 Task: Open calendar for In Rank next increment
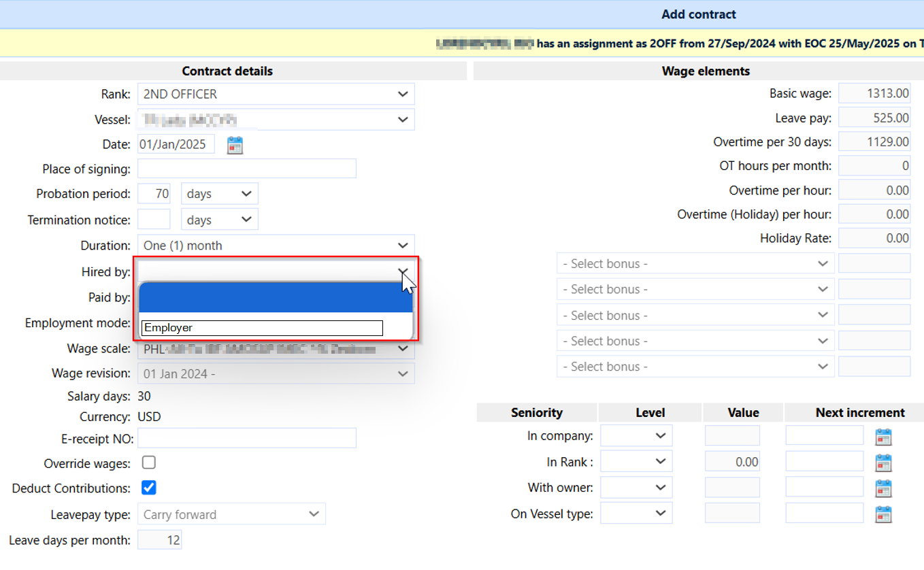pos(883,463)
